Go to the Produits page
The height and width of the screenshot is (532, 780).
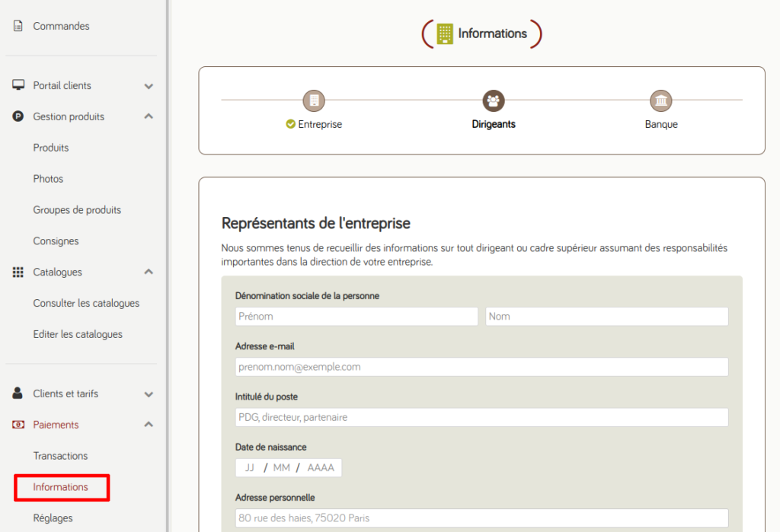[x=51, y=148]
